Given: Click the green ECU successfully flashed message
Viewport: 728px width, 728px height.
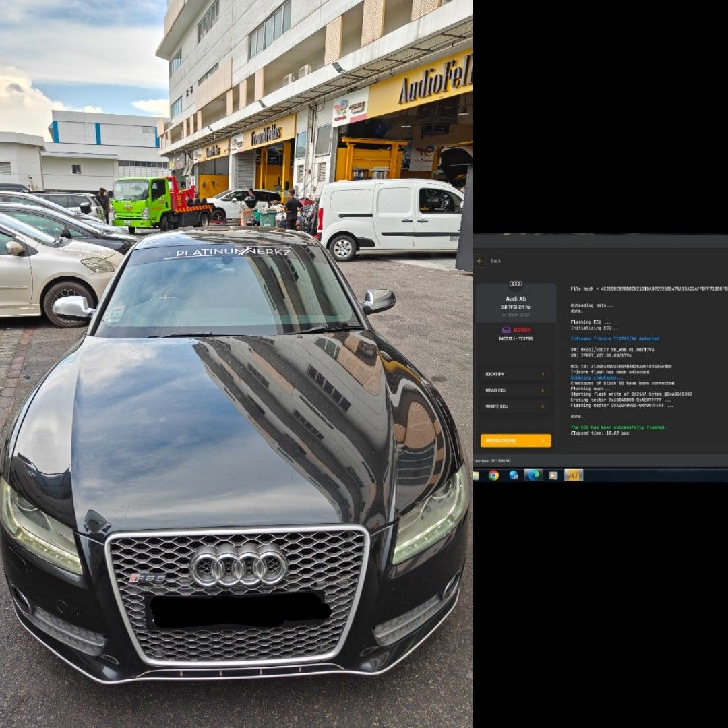Looking at the screenshot, I should (x=618, y=427).
